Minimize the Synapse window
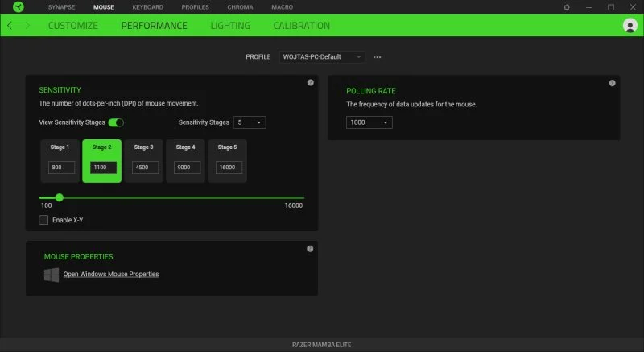The image size is (644, 352). 589,7
